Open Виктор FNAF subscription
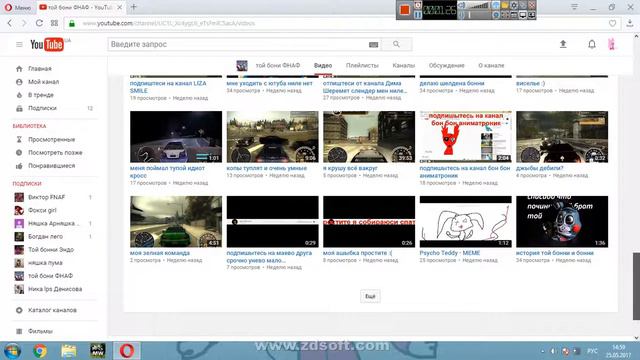Screen dimensions: 640x360 [x=46, y=197]
